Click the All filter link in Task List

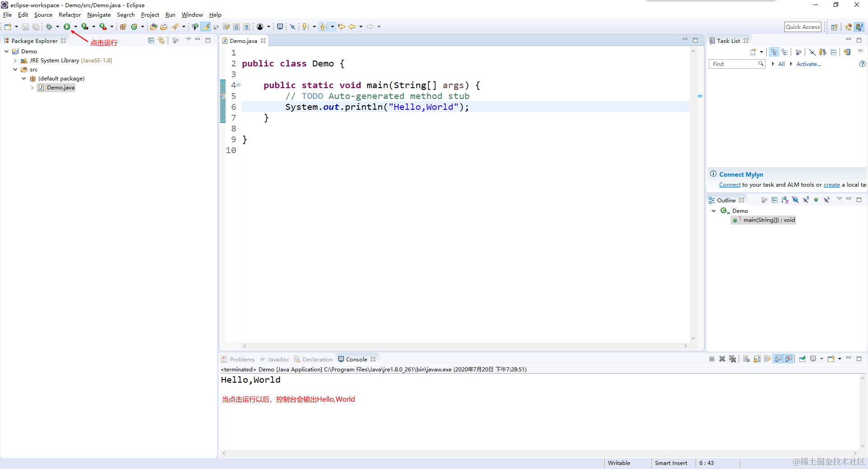click(781, 64)
